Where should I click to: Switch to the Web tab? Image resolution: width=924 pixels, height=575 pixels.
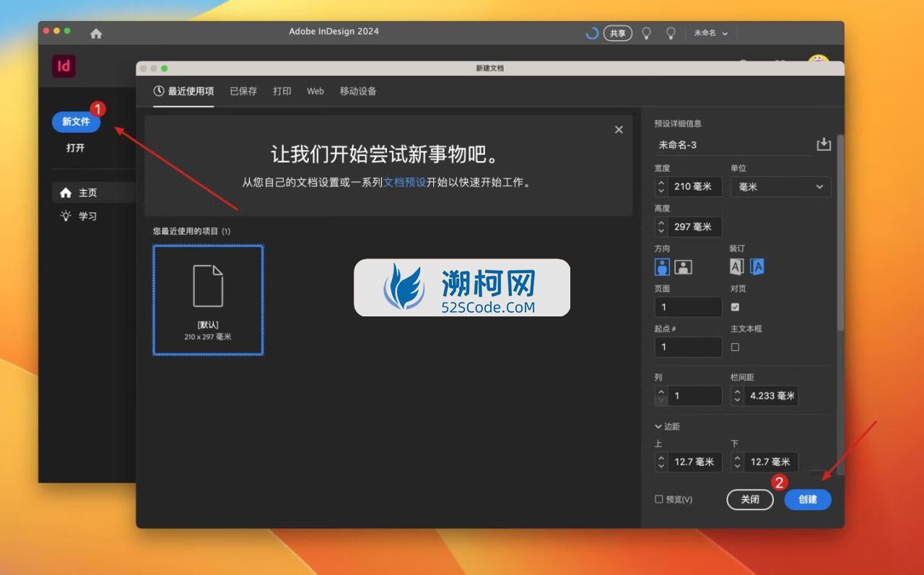(315, 91)
